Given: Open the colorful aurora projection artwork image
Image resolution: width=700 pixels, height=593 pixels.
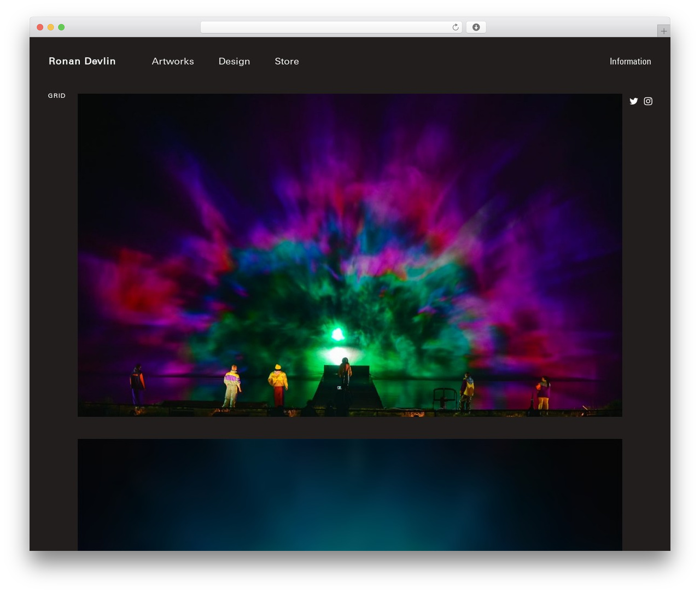Looking at the screenshot, I should point(350,255).
